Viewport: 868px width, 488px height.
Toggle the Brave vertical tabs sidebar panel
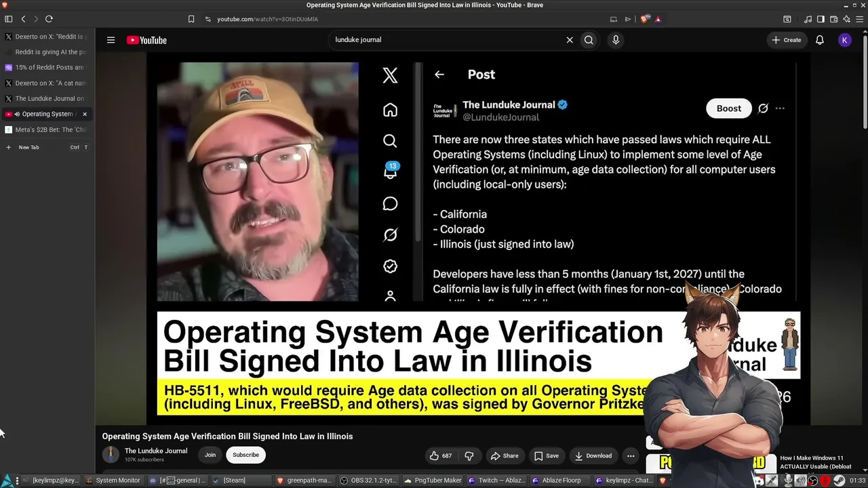click(x=9, y=19)
